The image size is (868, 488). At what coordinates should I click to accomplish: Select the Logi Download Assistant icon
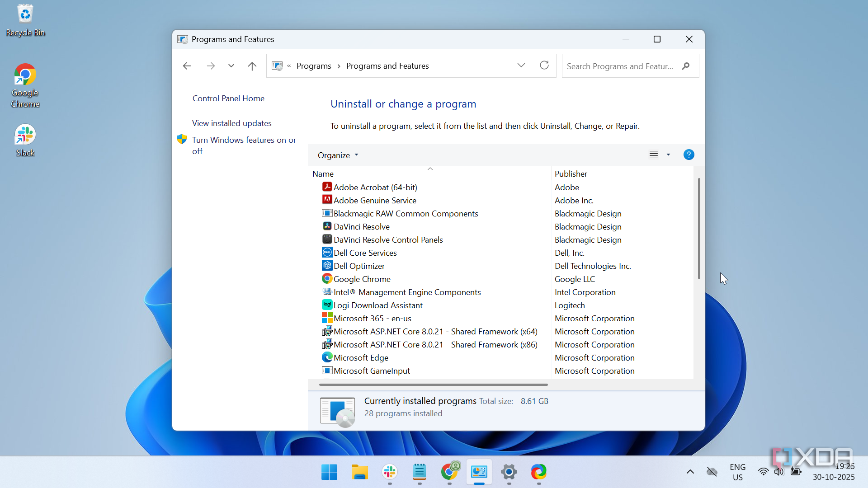tap(327, 305)
